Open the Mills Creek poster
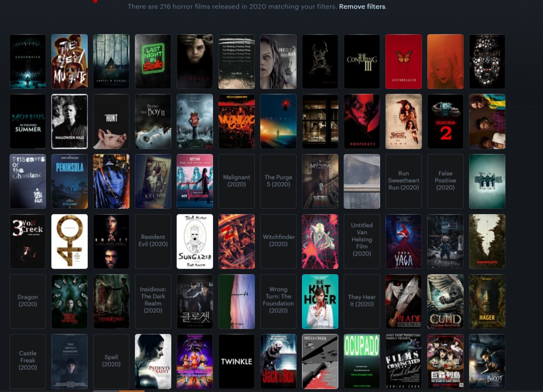 [x=320, y=361]
